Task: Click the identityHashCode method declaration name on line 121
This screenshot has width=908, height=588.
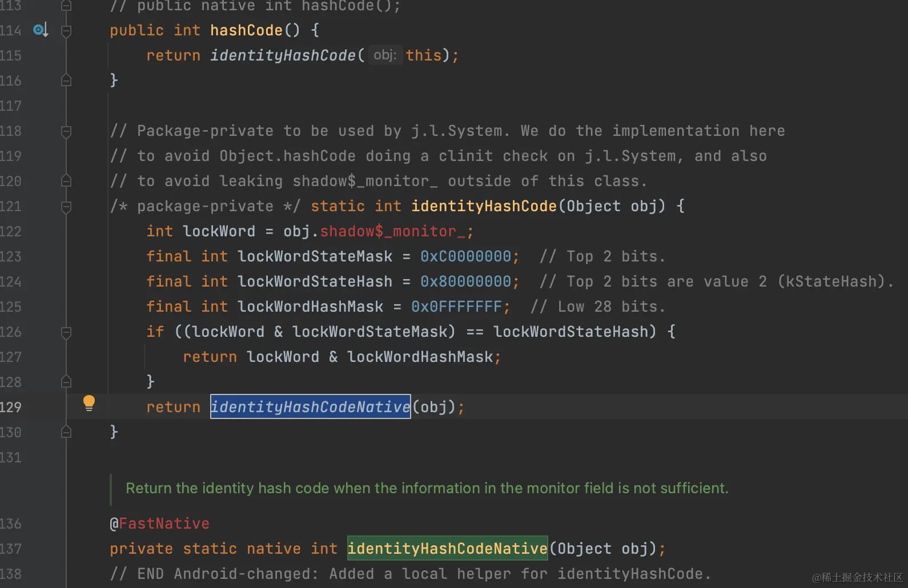Action: click(484, 206)
